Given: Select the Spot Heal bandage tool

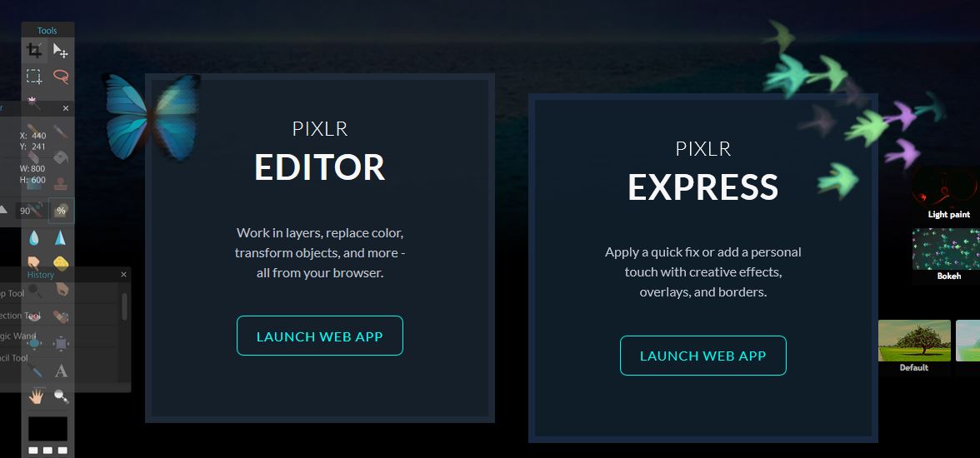Looking at the screenshot, I should pos(62,316).
